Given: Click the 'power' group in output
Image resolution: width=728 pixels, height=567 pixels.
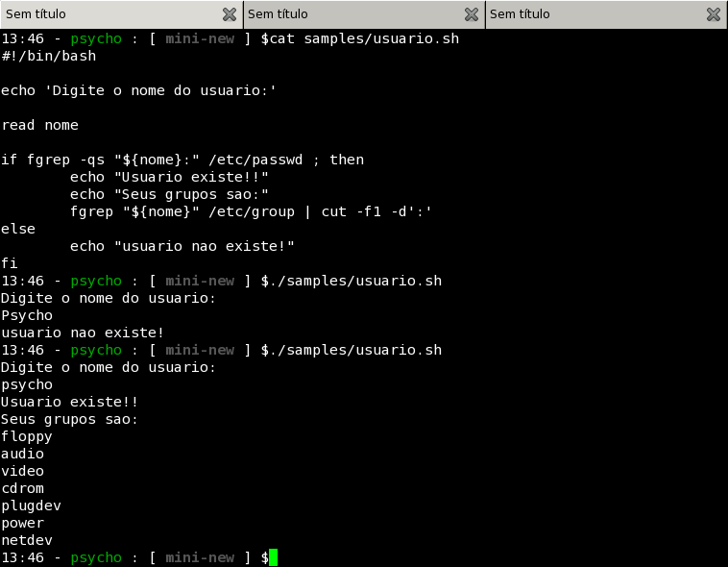Looking at the screenshot, I should (23, 523).
